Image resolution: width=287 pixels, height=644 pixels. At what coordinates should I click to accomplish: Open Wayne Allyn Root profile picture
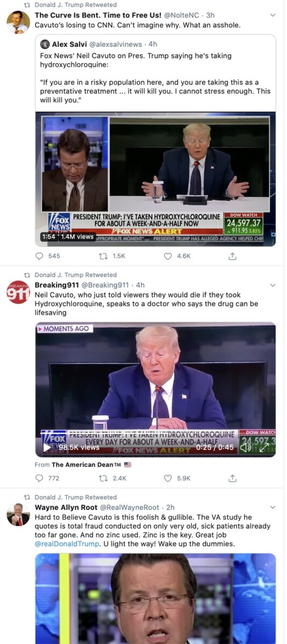click(x=18, y=514)
